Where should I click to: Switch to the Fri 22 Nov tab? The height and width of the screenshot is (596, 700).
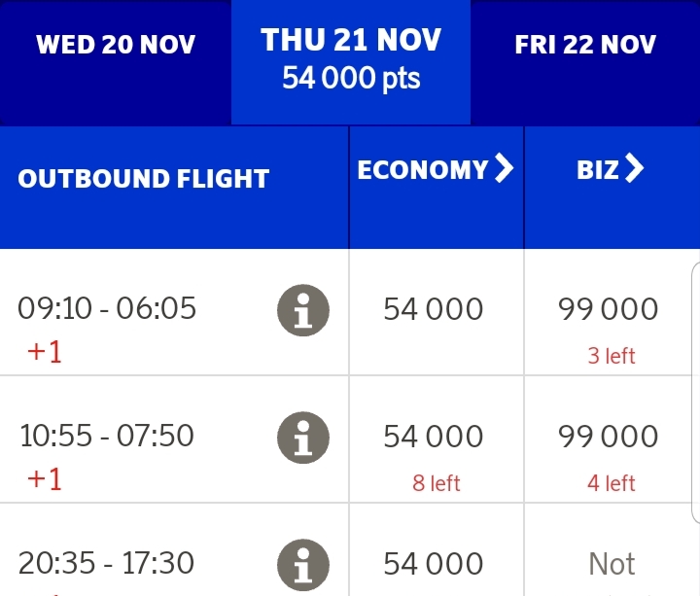tap(585, 45)
